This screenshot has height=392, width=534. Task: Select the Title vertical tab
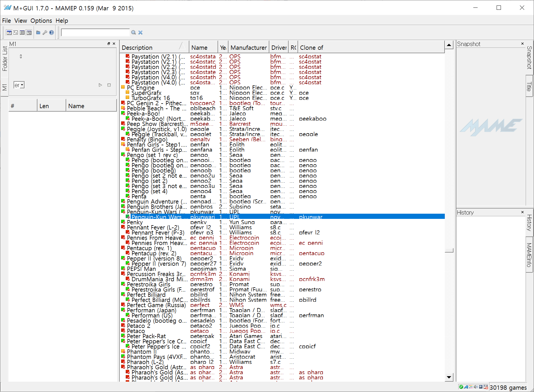pyautogui.click(x=529, y=86)
